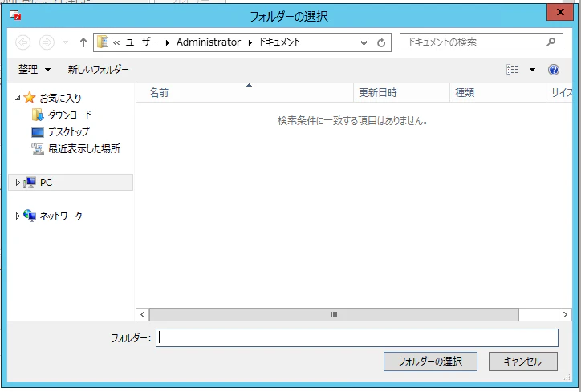Sort by 更新日時 column header
The image size is (581, 392).
(402, 92)
